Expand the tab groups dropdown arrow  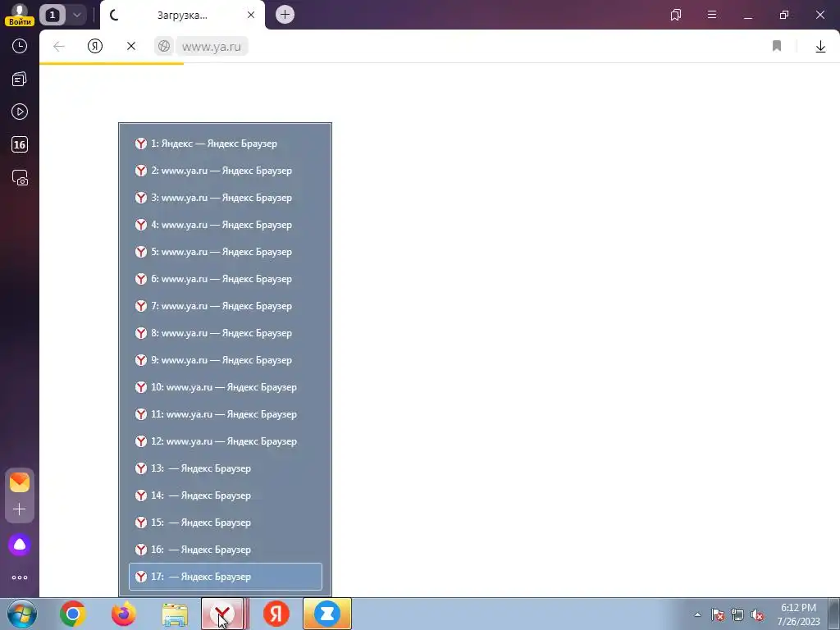point(76,15)
